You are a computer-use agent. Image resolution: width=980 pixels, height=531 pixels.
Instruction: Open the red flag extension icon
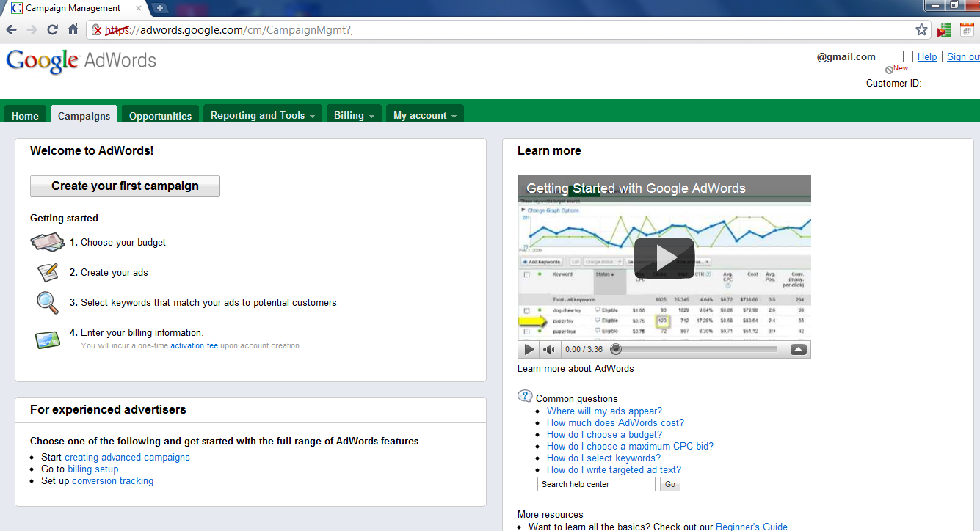click(944, 30)
